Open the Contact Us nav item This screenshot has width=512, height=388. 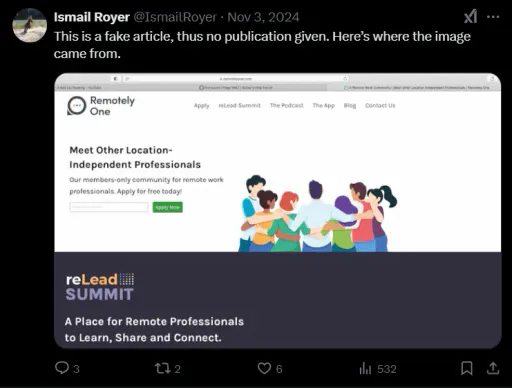(380, 105)
